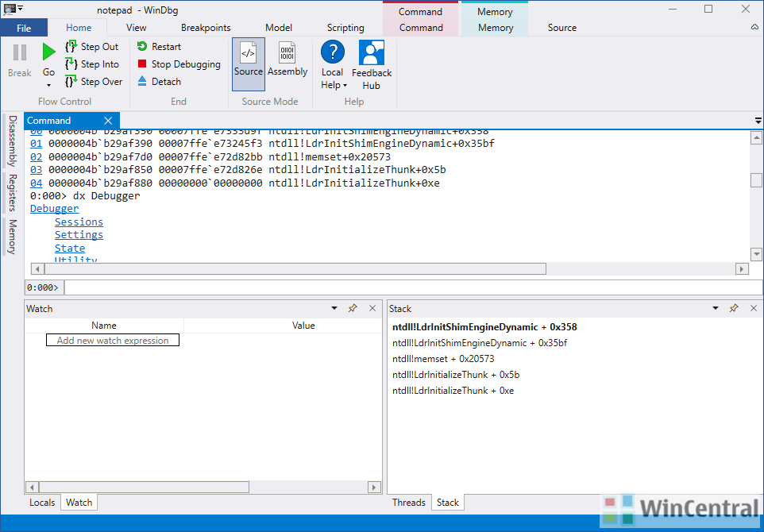Click the Step Out icon
The width and height of the screenshot is (764, 532).
click(71, 47)
